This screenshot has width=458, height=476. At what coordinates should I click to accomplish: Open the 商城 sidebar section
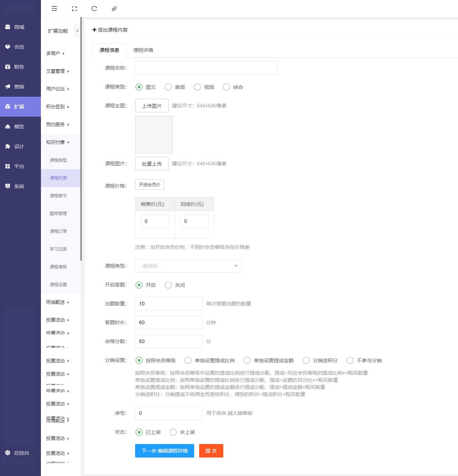[x=19, y=27]
